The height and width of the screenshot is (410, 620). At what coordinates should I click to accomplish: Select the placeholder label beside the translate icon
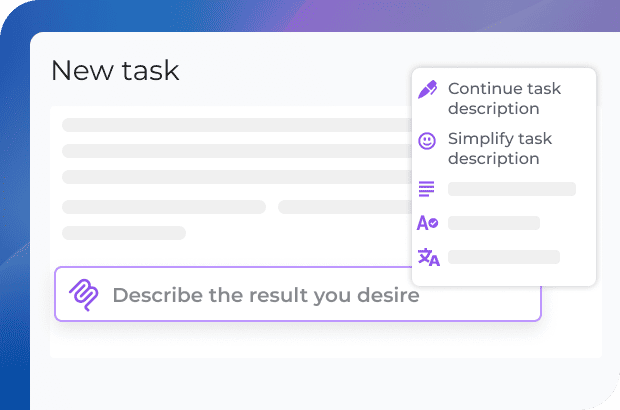[504, 257]
